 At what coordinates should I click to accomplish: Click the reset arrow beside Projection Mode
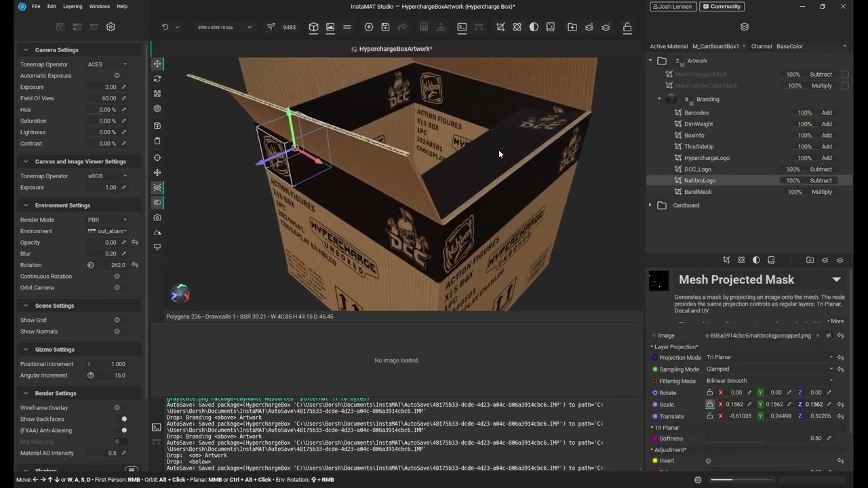pyautogui.click(x=841, y=358)
